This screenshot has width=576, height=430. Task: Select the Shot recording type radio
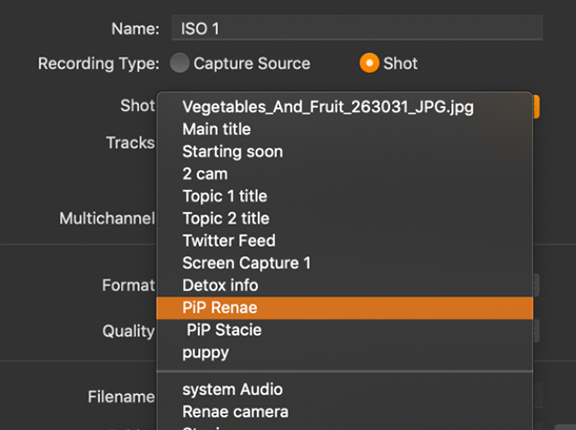coord(369,63)
